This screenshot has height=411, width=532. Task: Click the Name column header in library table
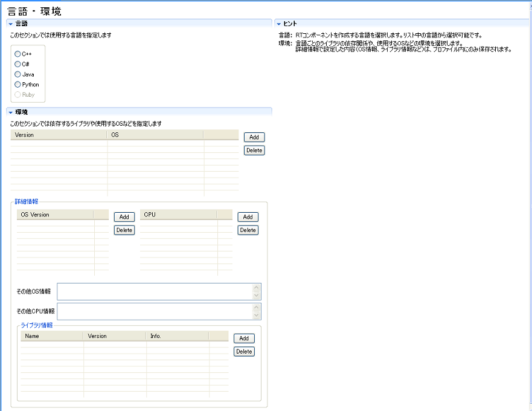coord(52,336)
